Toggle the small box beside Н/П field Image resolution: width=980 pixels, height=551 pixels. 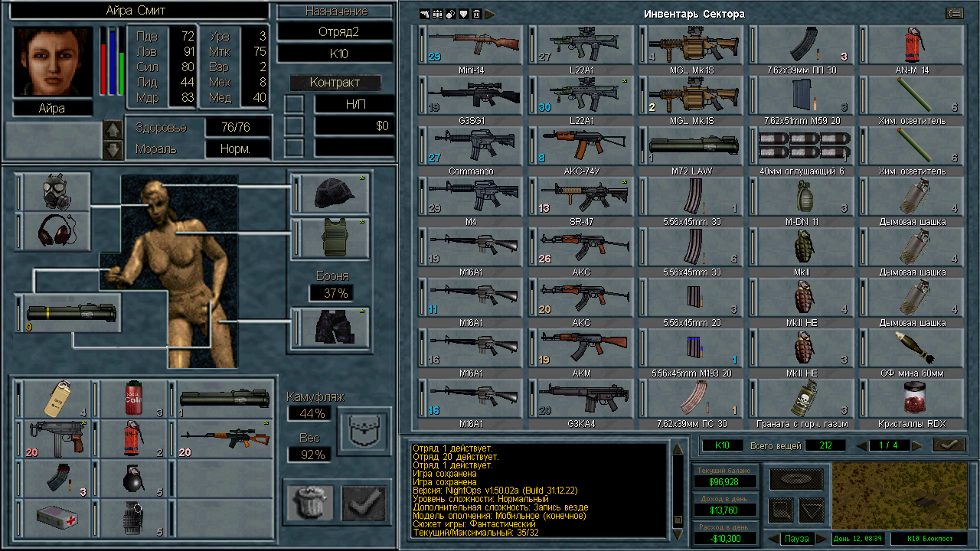[x=294, y=104]
